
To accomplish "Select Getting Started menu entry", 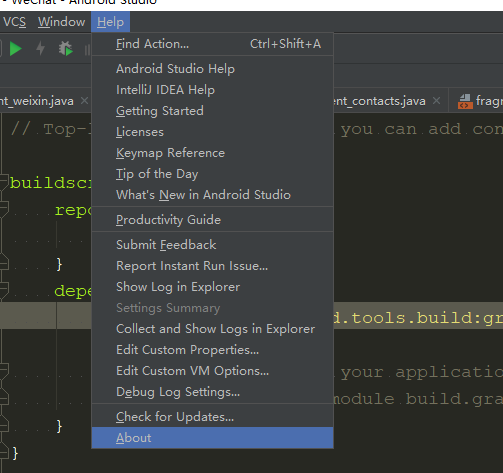I will pos(213,111).
